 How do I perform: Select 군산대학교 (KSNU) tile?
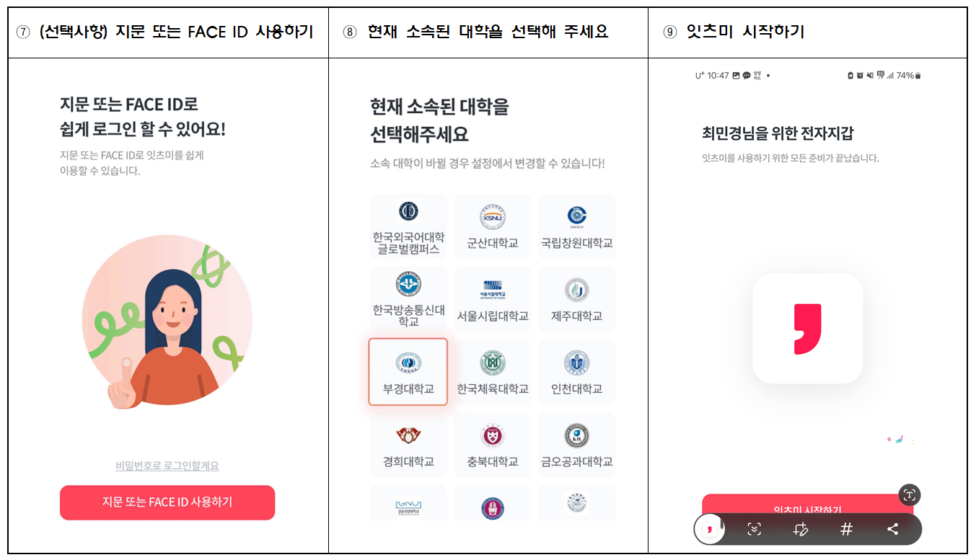tap(493, 226)
